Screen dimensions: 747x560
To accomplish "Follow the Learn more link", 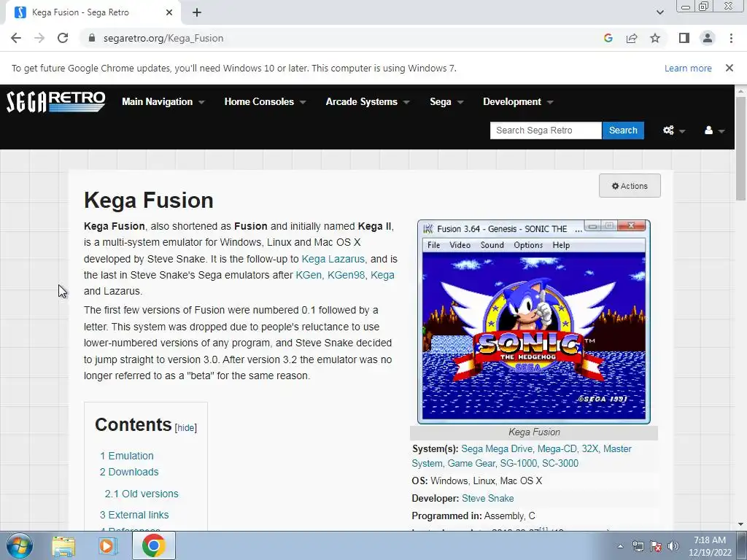I will tap(688, 68).
